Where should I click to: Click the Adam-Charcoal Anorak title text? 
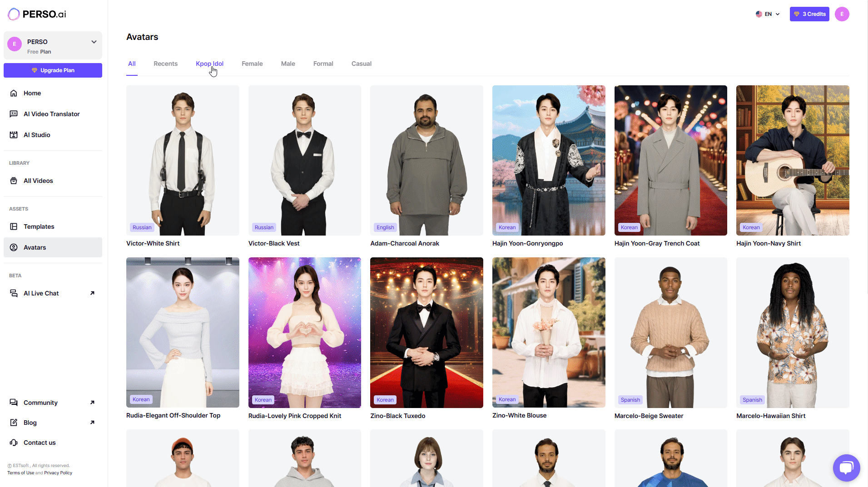(405, 243)
